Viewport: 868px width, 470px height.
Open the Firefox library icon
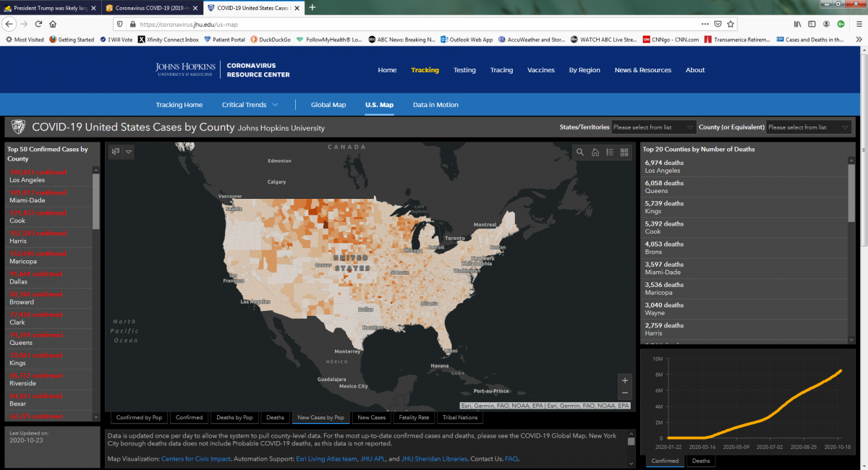[798, 24]
